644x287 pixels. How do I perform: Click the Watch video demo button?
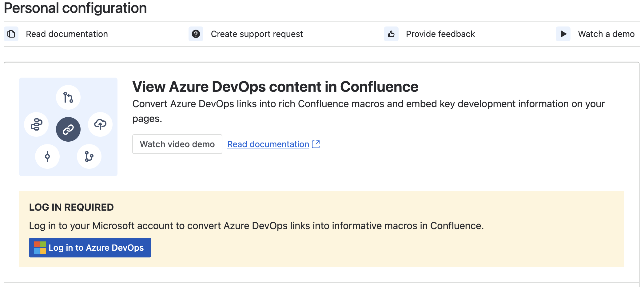[x=177, y=144]
